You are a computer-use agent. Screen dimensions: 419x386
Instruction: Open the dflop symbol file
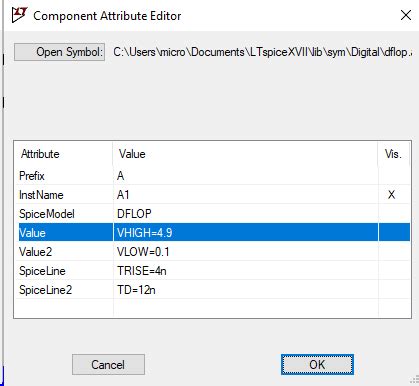pos(59,52)
